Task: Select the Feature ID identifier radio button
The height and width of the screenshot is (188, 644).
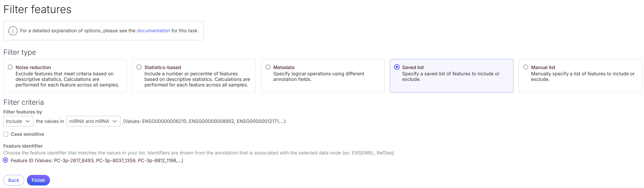Action: click(x=6, y=160)
